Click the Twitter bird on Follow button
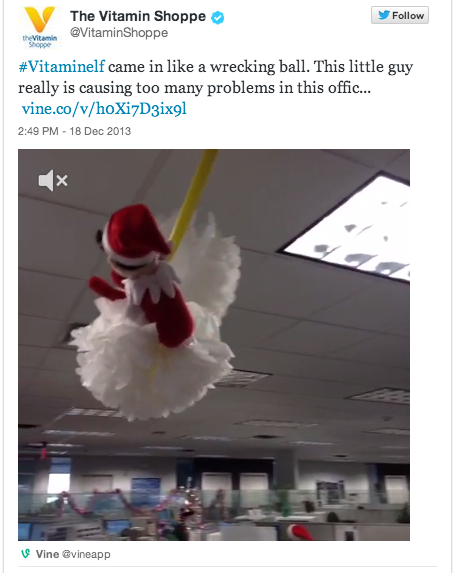This screenshot has height=573, width=460. (x=383, y=15)
